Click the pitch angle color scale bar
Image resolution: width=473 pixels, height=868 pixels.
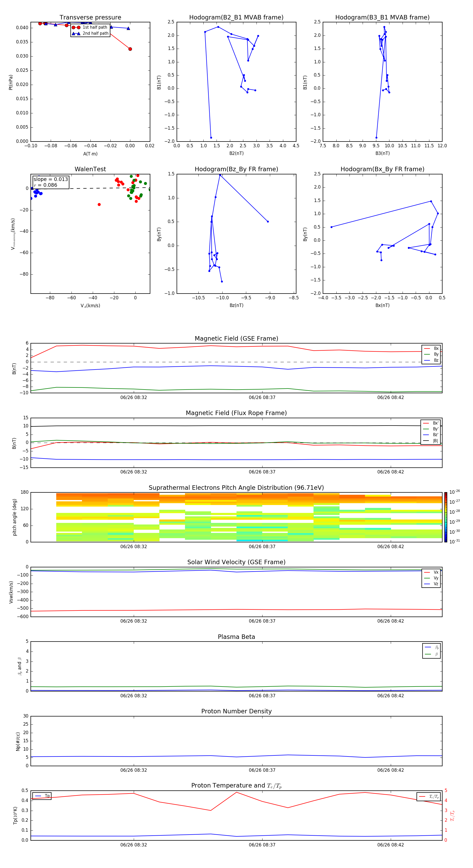[445, 517]
